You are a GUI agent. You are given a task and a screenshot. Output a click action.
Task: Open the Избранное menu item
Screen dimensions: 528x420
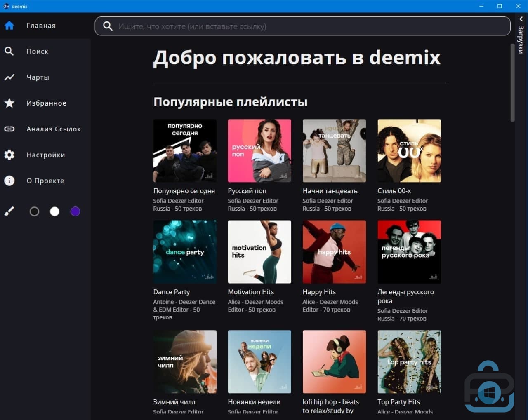coord(45,103)
